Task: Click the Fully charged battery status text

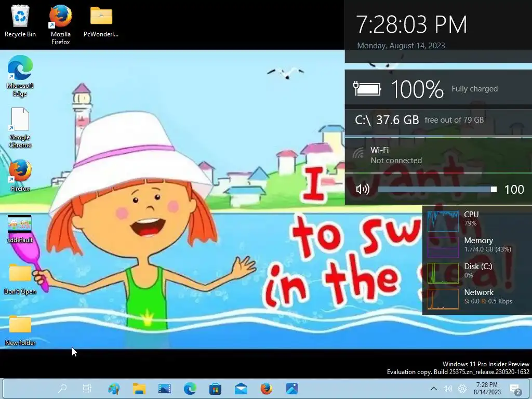Action: 475,89
